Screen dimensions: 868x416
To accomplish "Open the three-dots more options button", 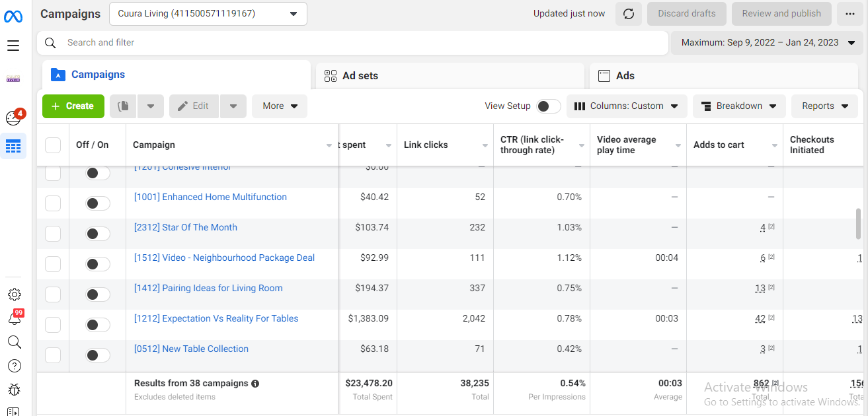I will pyautogui.click(x=849, y=13).
